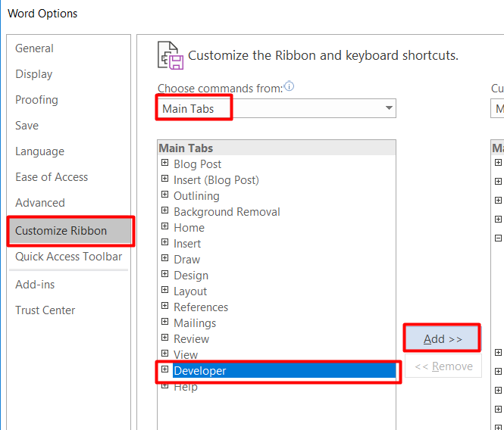
Task: Expand Background Removal node
Action: pyautogui.click(x=165, y=210)
